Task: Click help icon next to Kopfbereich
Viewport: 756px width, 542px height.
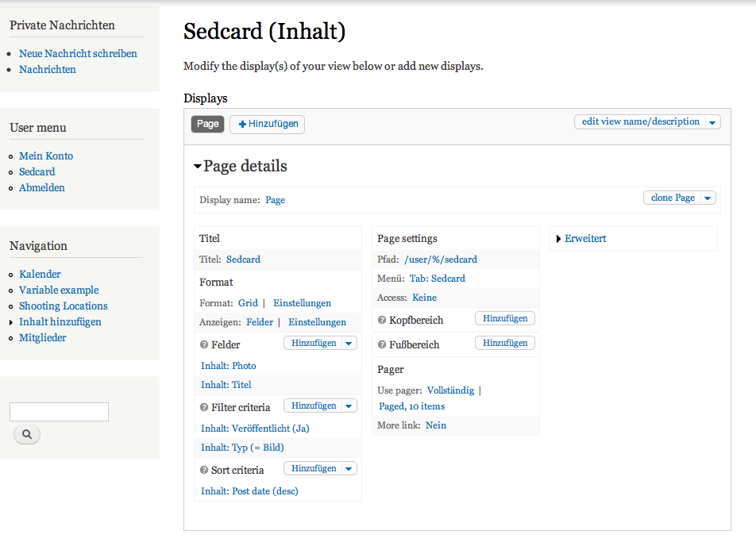Action: [x=382, y=320]
